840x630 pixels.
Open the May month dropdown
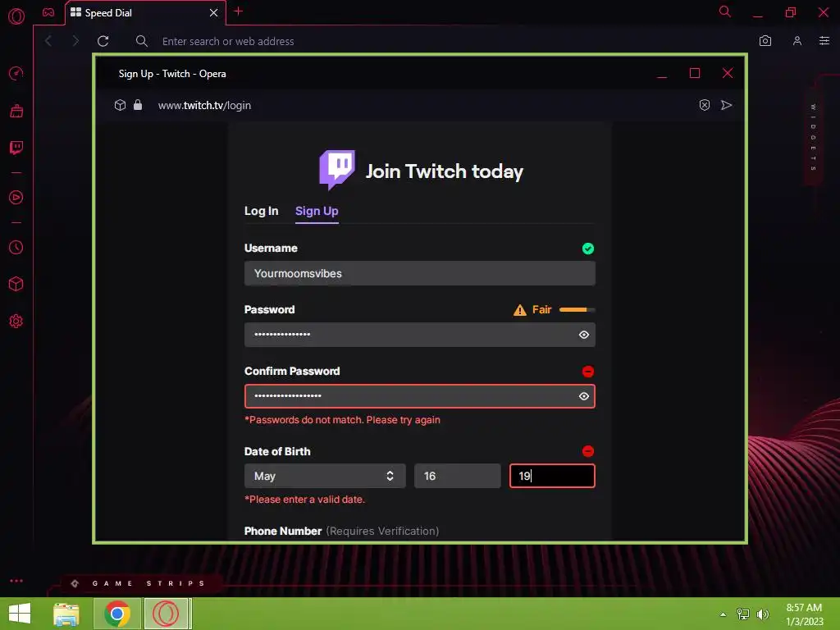[325, 476]
